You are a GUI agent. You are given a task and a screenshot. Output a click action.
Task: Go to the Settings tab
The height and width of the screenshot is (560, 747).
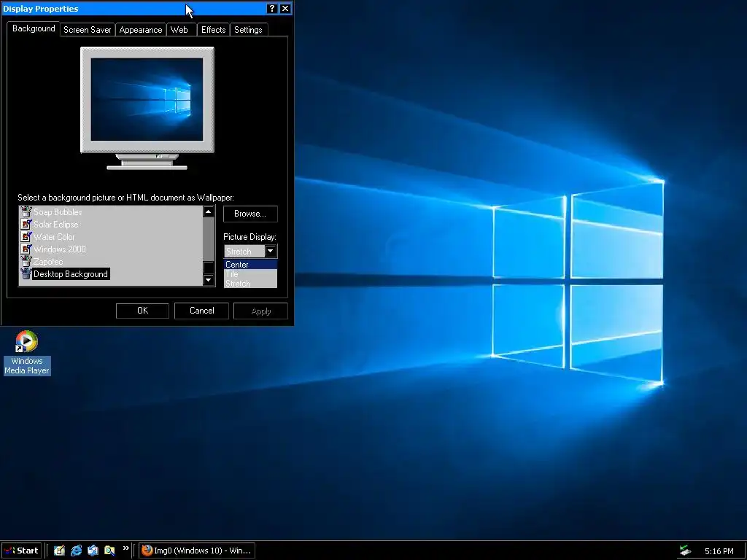(248, 29)
